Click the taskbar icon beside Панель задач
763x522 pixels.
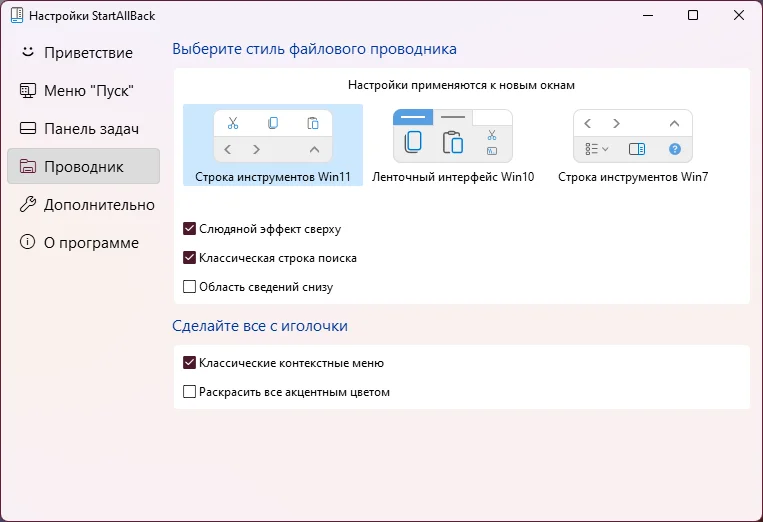(28, 128)
